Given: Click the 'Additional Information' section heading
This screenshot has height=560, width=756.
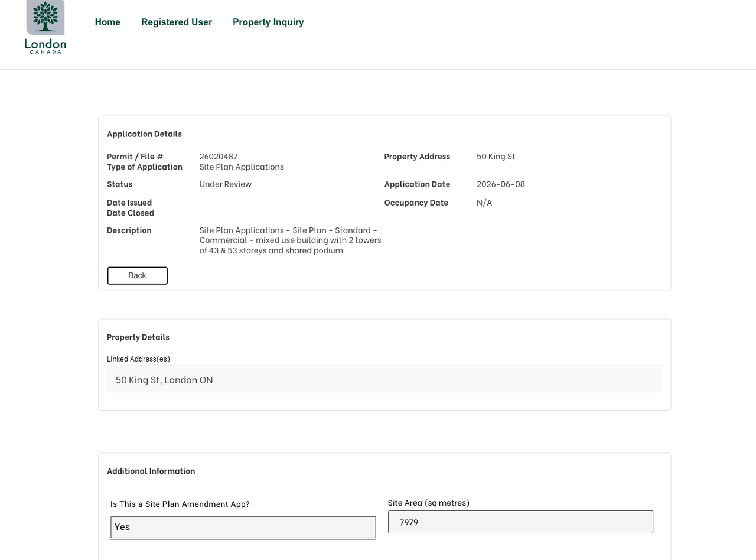Looking at the screenshot, I should click(x=151, y=471).
